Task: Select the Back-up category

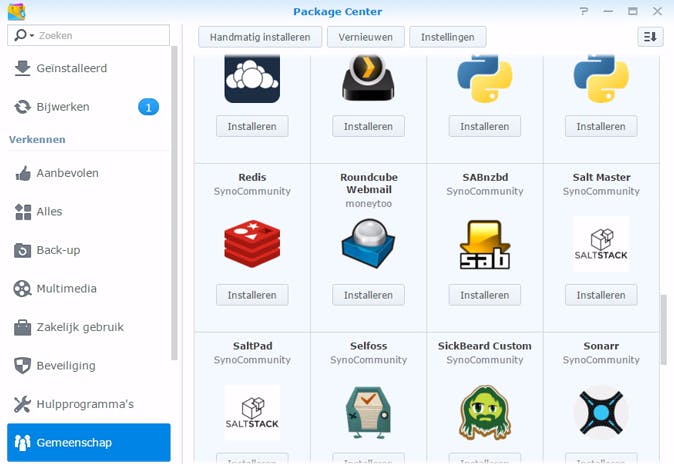Action: pyautogui.click(x=89, y=250)
